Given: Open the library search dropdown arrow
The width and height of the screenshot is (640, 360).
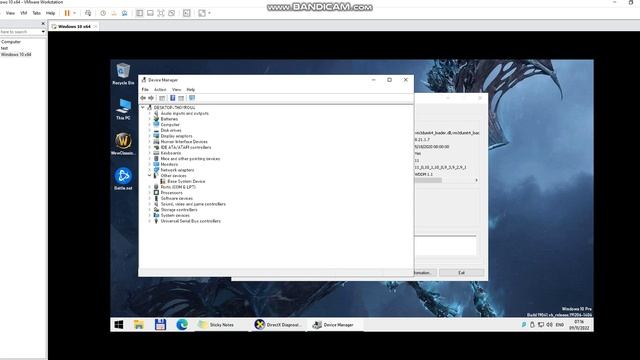Looking at the screenshot, I should (x=43, y=31).
